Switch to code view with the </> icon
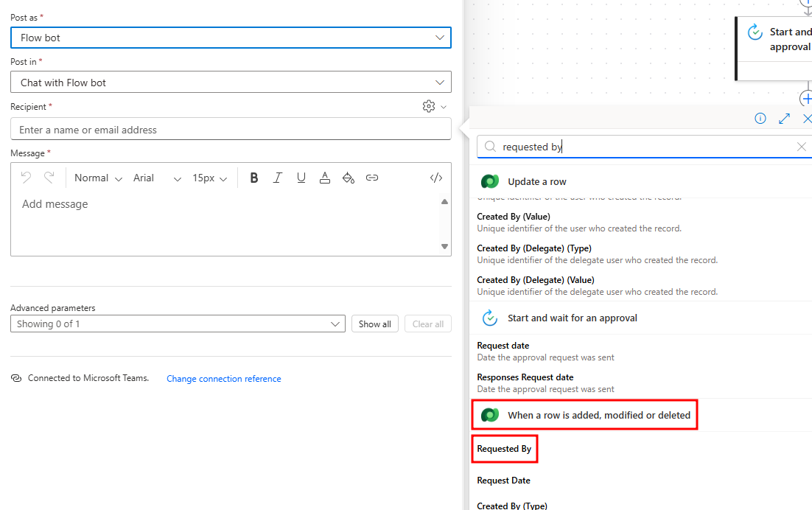This screenshot has height=510, width=812. click(x=436, y=178)
